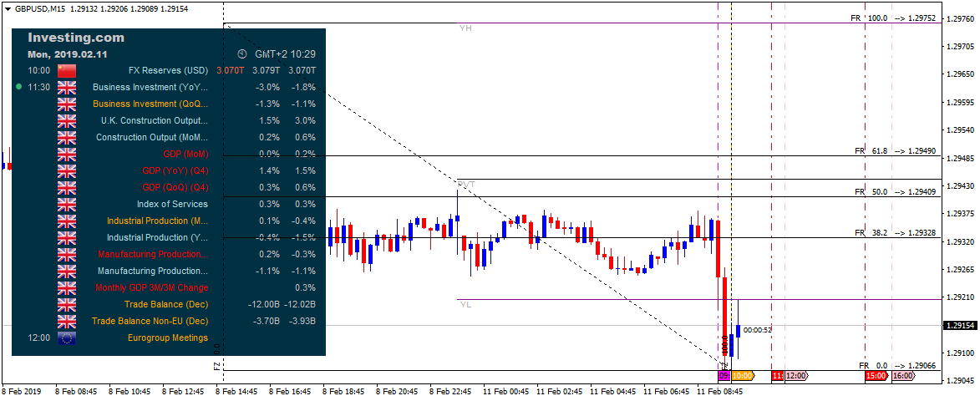Image resolution: width=980 pixels, height=401 pixels.
Task: Click the UK flag beside U.K. Construction Output
Action: [x=66, y=120]
